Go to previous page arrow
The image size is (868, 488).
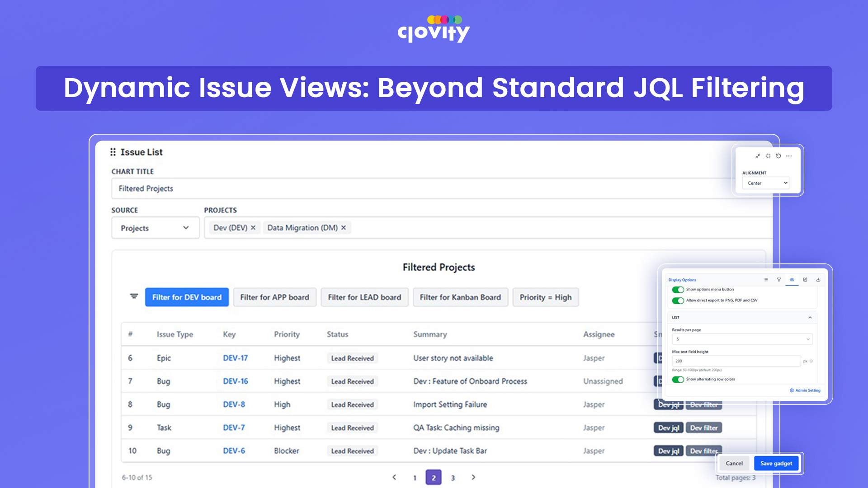click(x=394, y=477)
